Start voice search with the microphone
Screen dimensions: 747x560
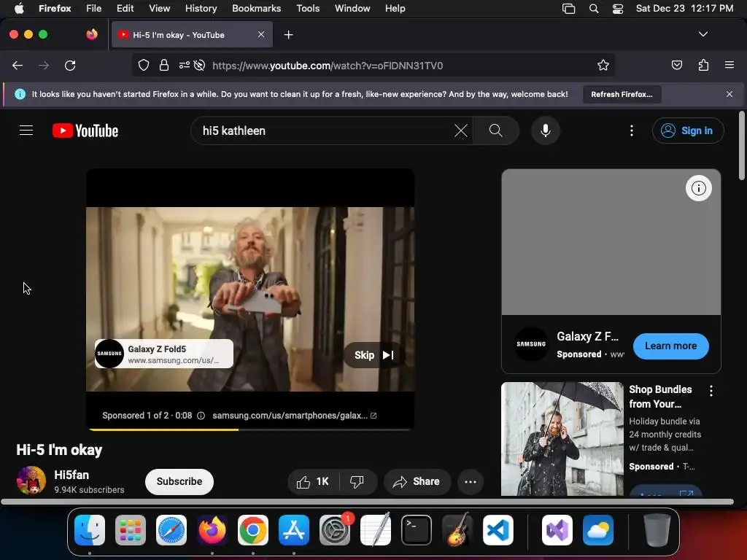click(x=546, y=131)
